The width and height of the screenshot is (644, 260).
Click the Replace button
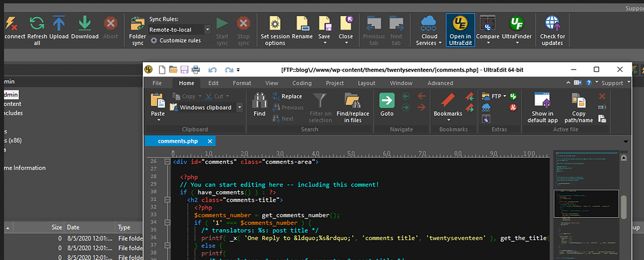(287, 96)
